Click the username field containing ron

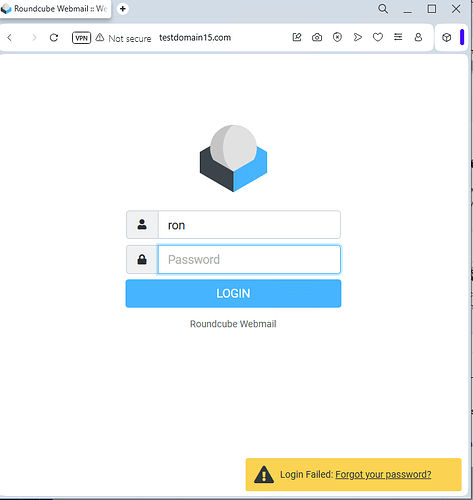(x=249, y=225)
